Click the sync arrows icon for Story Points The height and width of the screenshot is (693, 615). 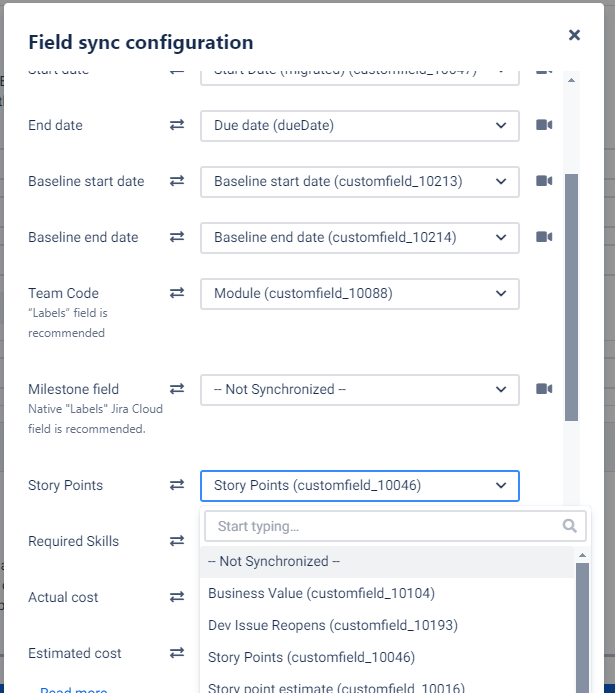(177, 485)
